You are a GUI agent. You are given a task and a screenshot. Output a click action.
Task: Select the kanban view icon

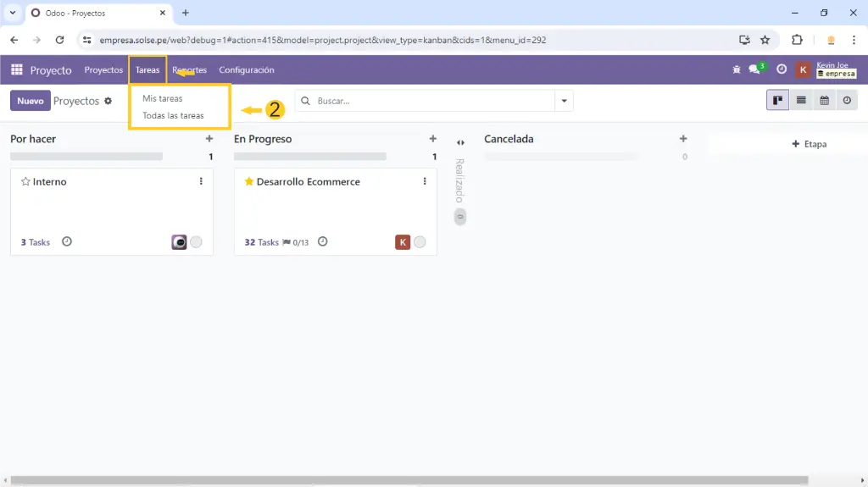click(x=777, y=101)
